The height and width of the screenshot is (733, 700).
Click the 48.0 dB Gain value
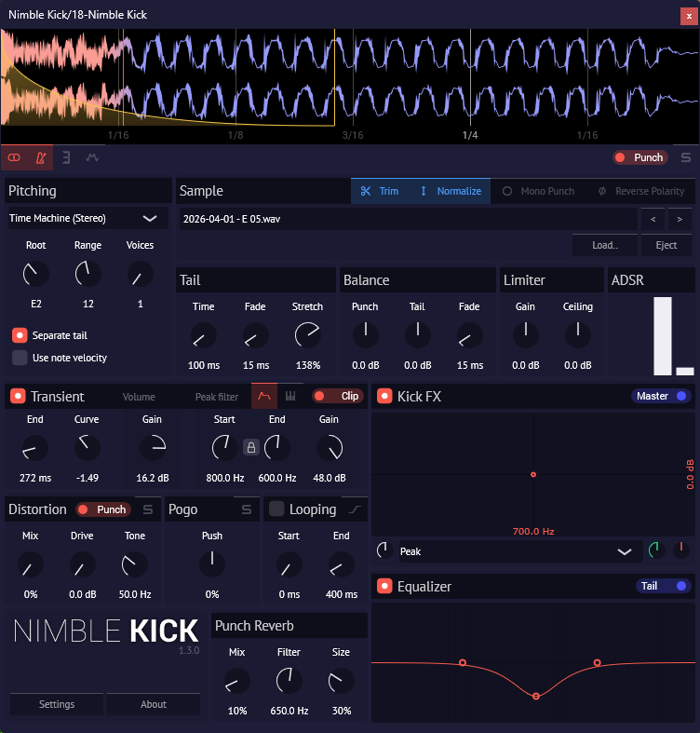pyautogui.click(x=330, y=478)
